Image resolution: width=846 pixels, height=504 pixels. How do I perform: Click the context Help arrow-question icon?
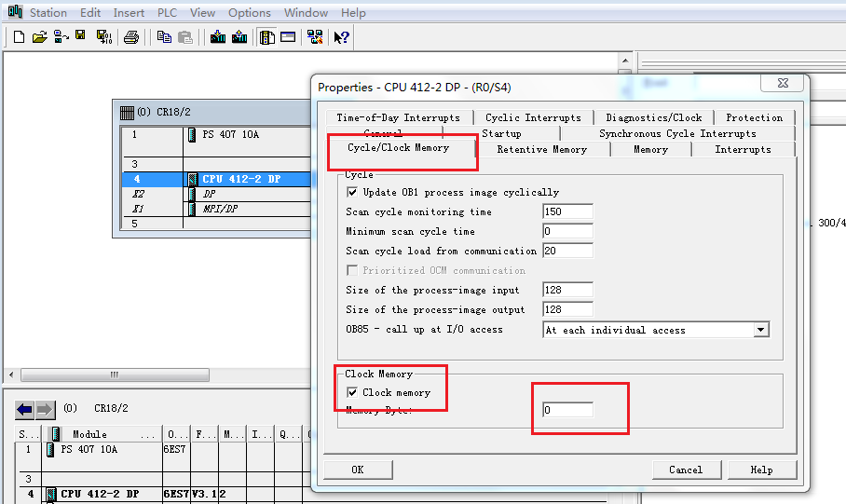pyautogui.click(x=342, y=36)
